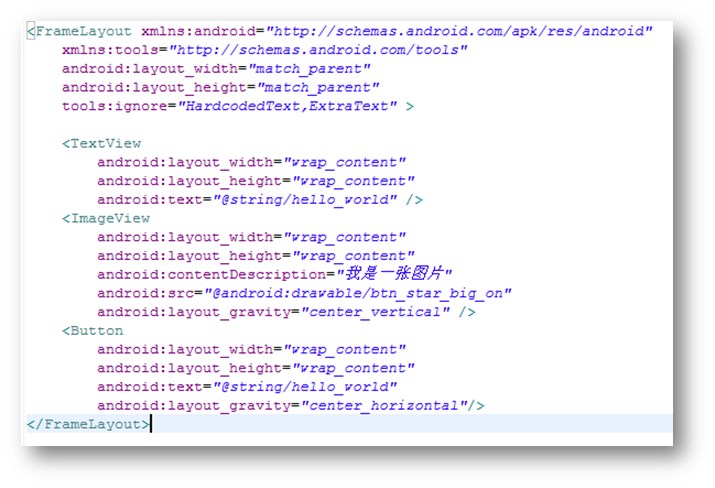Click the btn_star_big_on drawable value

tap(358, 293)
